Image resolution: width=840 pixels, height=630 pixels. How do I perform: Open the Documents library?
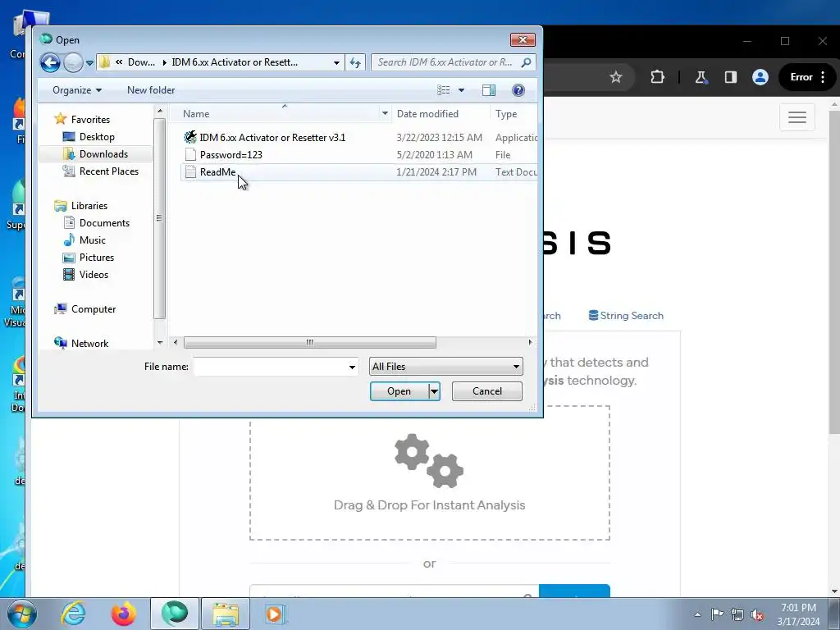click(104, 223)
